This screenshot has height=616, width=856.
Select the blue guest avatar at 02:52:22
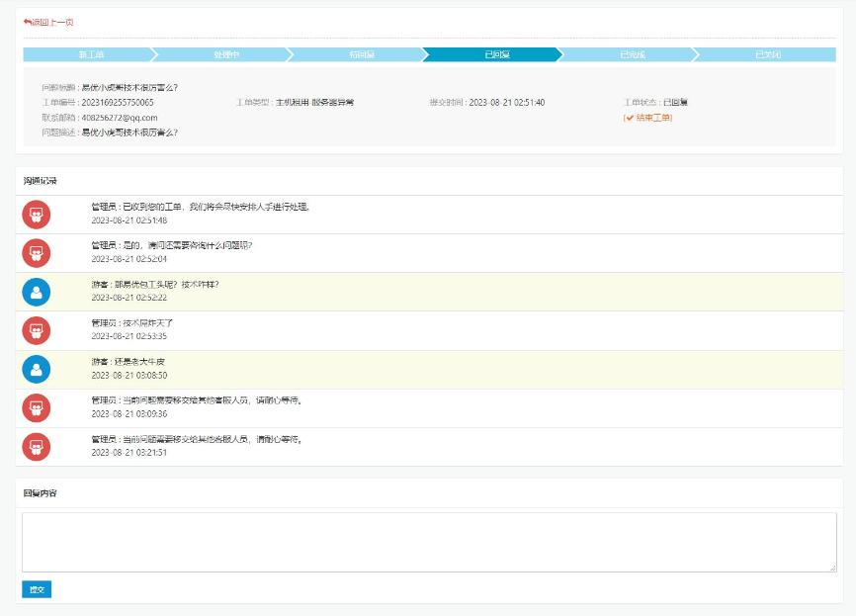(37, 292)
